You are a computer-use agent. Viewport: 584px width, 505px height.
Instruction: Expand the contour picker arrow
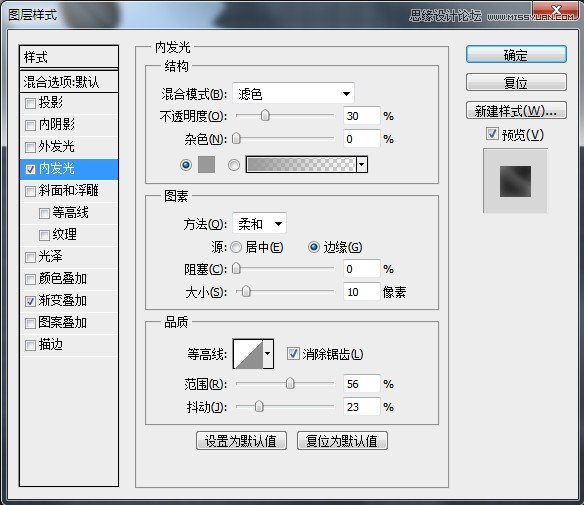268,353
